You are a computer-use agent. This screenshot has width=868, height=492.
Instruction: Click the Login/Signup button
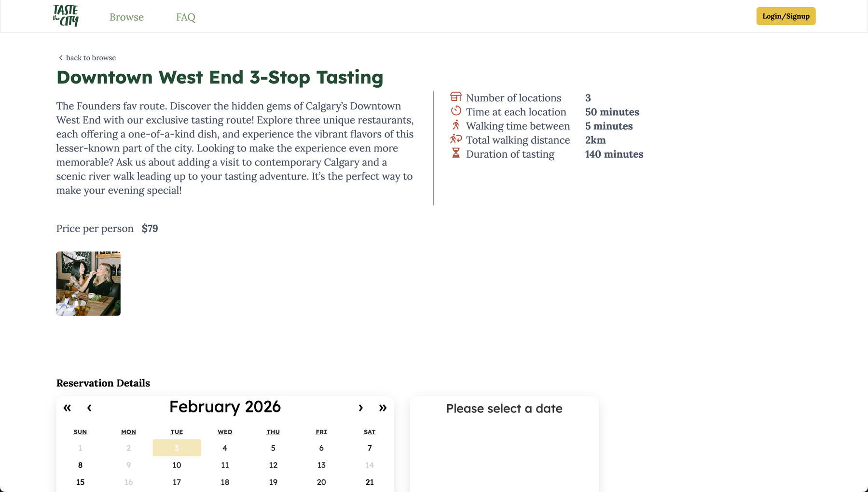[x=785, y=16]
